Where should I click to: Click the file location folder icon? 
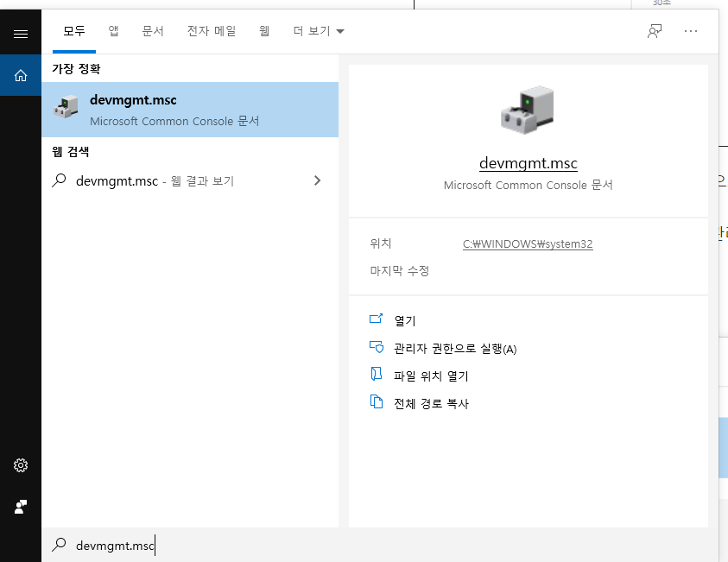376,374
